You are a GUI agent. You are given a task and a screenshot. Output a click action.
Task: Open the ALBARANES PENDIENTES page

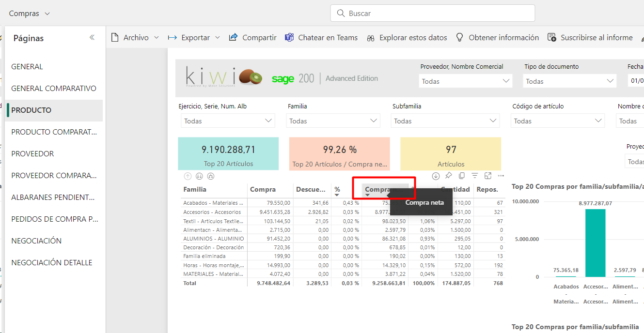[53, 197]
